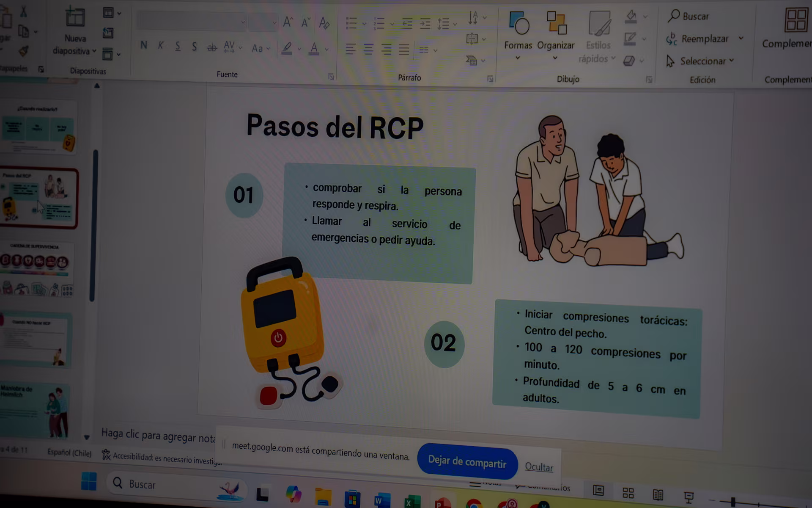Image resolution: width=812 pixels, height=508 pixels.
Task: Center-align the paragraph text
Action: 368,49
